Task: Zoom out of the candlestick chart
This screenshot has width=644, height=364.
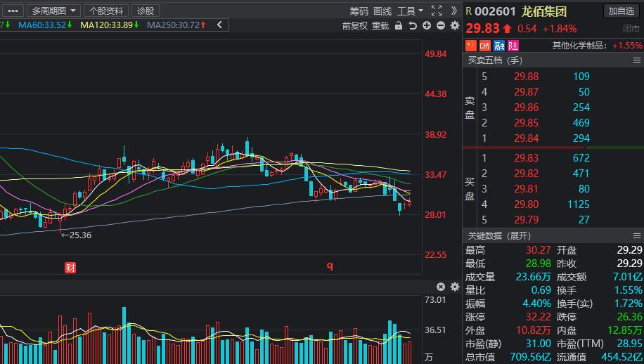Action: click(441, 25)
